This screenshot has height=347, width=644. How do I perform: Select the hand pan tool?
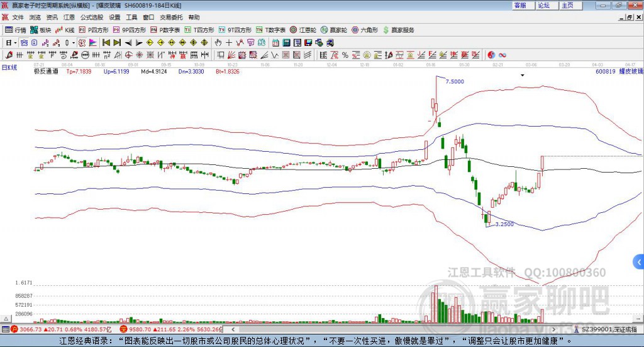click(218, 43)
